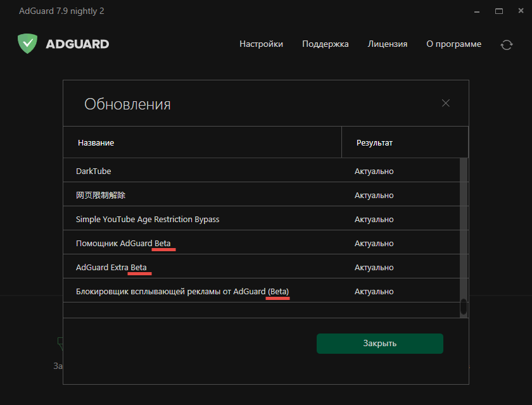Click the Актуально status next to DarkTube
The height and width of the screenshot is (405, 532).
(374, 171)
